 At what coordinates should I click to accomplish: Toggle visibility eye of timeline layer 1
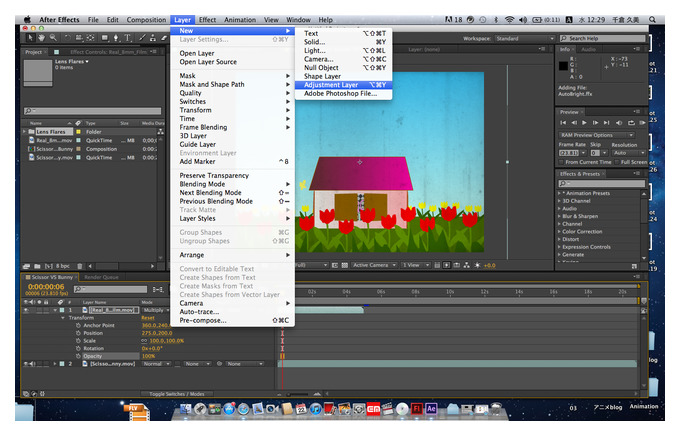26,310
